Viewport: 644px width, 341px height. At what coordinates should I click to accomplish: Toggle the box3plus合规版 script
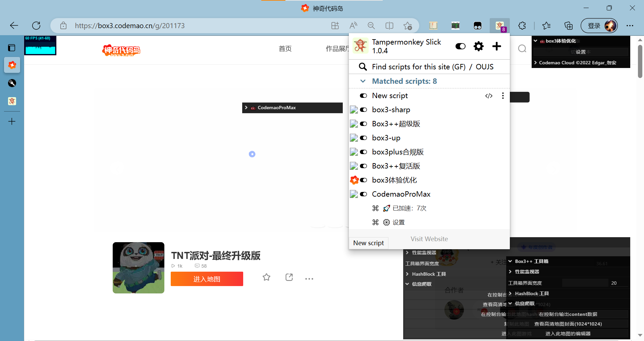point(364,152)
